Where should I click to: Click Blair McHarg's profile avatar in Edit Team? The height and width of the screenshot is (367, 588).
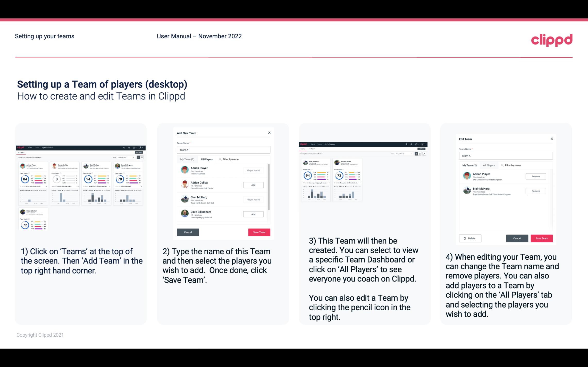point(467,191)
